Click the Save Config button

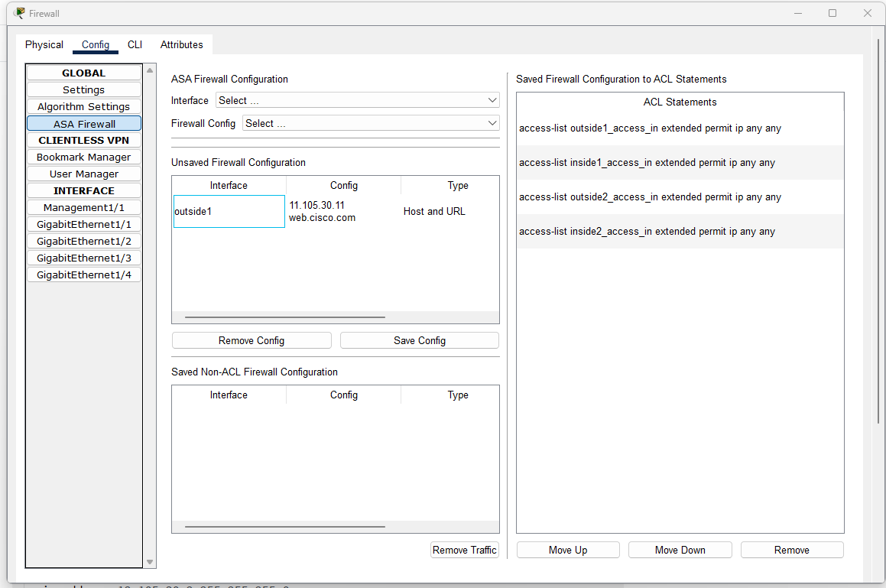click(x=419, y=340)
